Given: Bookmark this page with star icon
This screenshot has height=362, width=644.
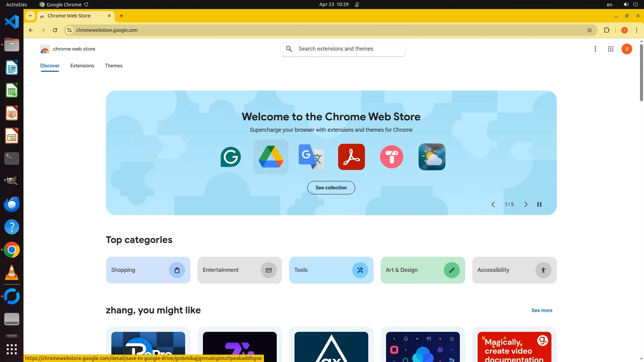Looking at the screenshot, I should point(590,30).
